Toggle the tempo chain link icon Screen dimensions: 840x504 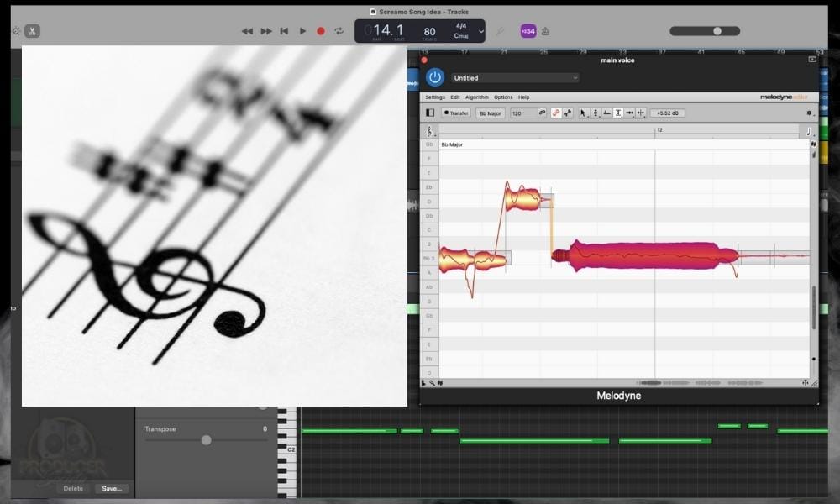(542, 113)
